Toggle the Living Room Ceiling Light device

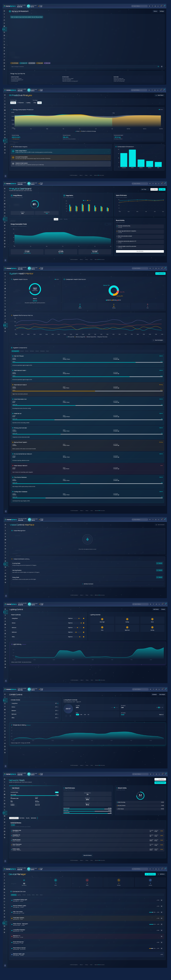[x=161, y=900]
